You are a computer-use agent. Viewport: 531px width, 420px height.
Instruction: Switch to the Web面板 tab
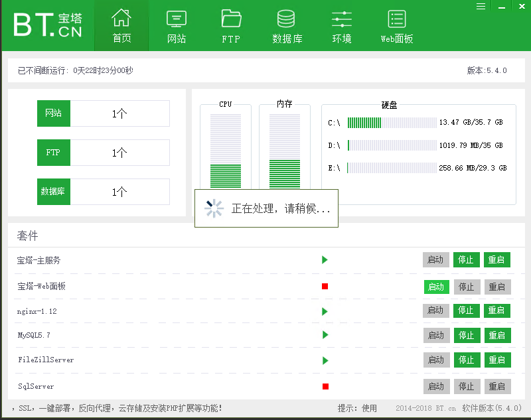tap(396, 26)
